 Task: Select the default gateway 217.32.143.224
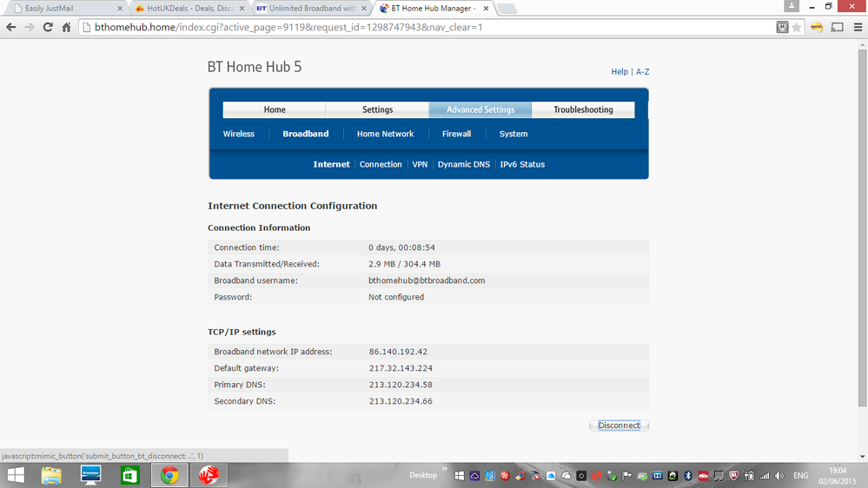tap(401, 368)
